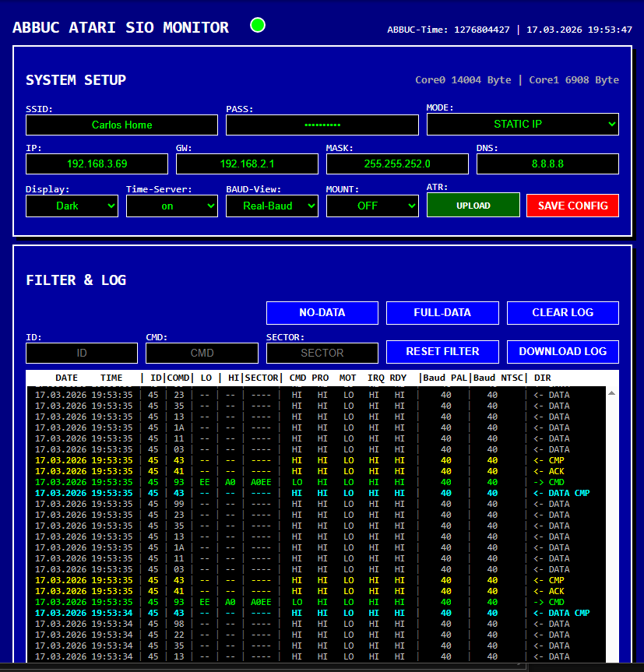
Task: Click CLEAR LOG to erase entries
Action: pyautogui.click(x=562, y=312)
